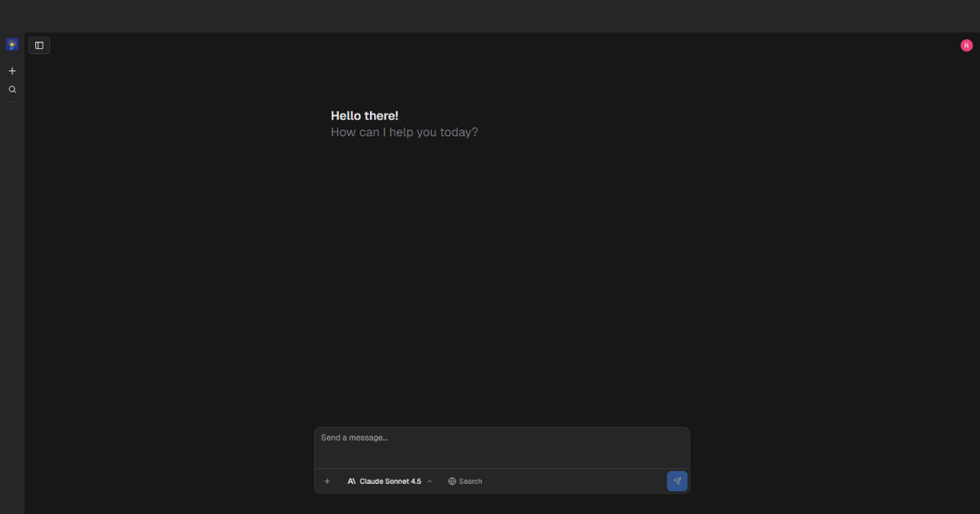Image resolution: width=980 pixels, height=514 pixels.
Task: Focus the 'Send a message...' input field
Action: pyautogui.click(x=501, y=445)
